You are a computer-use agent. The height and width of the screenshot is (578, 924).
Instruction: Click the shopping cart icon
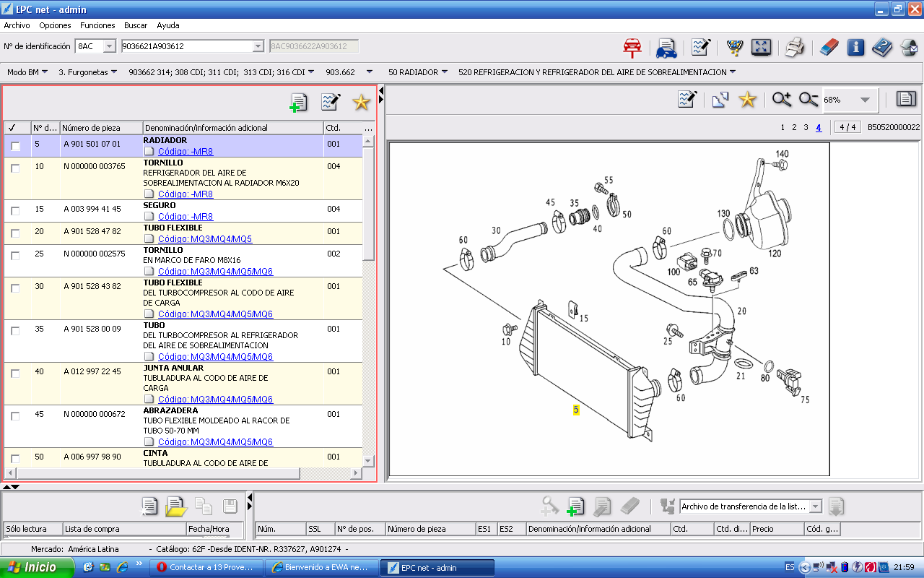(735, 48)
